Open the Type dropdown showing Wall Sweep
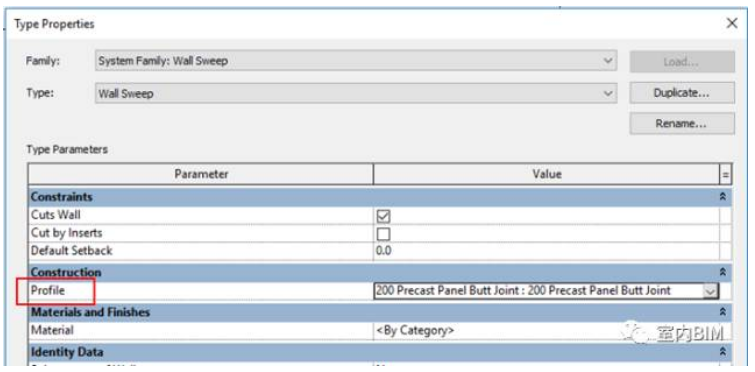The width and height of the screenshot is (755, 372). pyautogui.click(x=356, y=93)
